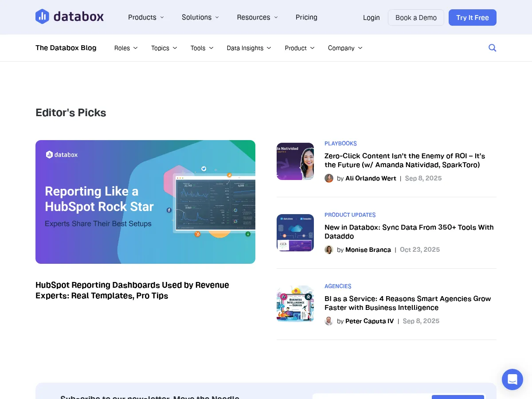Screen dimensions: 532x399
Task: Click the HubSpot Rock Star featured image
Action: [x=145, y=202]
